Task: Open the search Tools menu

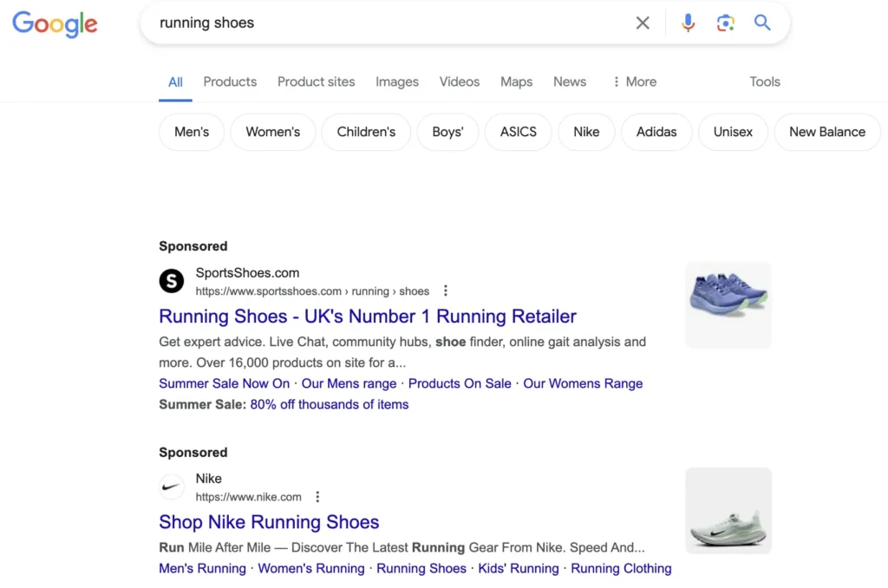Action: tap(765, 82)
